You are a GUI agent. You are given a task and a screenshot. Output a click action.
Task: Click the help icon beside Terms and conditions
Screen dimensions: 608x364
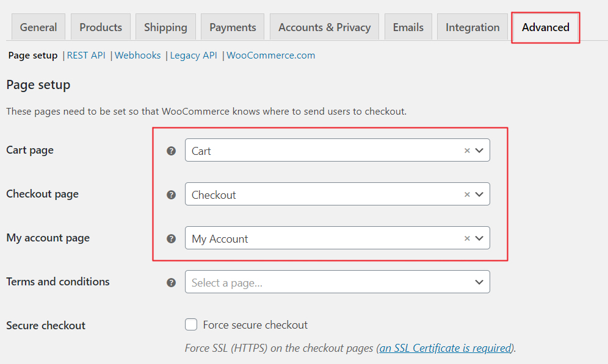[x=172, y=282]
